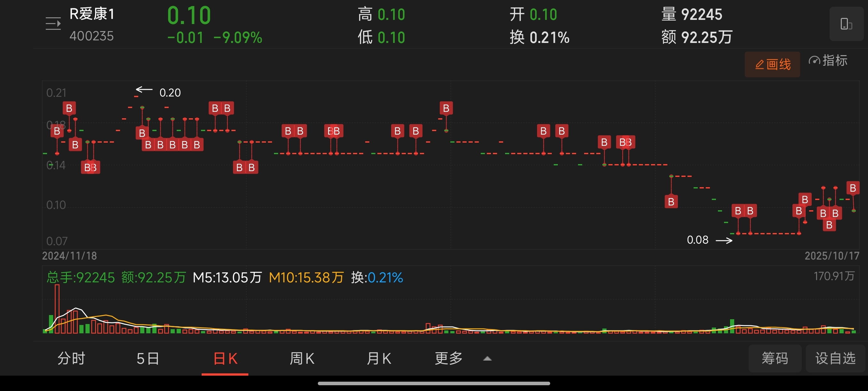Tap the R爱康1 stock name header
The height and width of the screenshot is (391, 868).
click(x=92, y=14)
